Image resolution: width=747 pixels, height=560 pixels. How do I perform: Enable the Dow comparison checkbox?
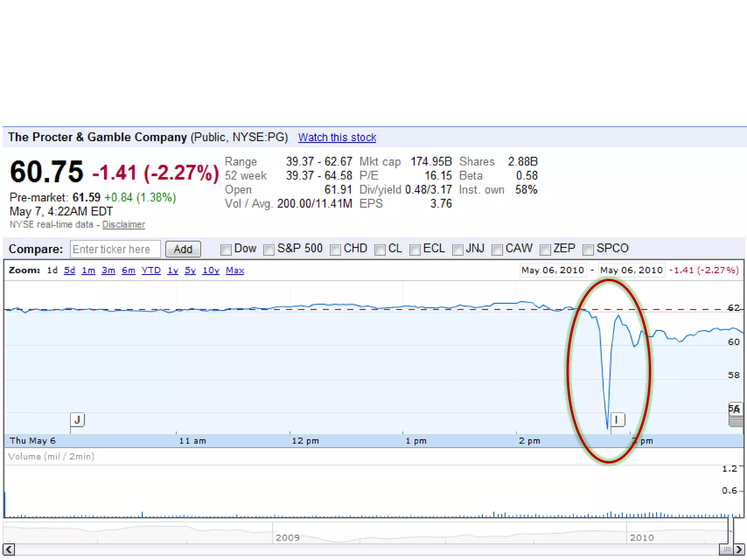click(x=226, y=250)
